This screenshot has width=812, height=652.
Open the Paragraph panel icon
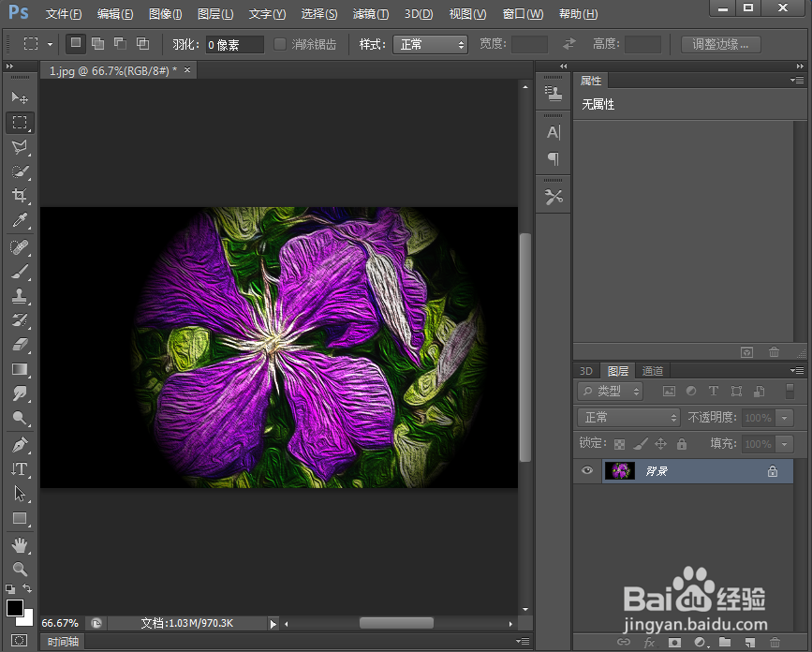coord(554,158)
